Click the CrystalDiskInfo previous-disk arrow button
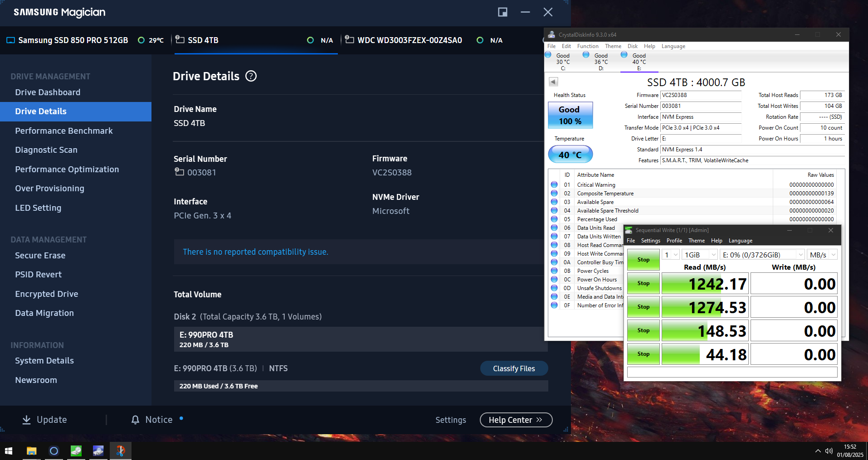 pyautogui.click(x=553, y=82)
